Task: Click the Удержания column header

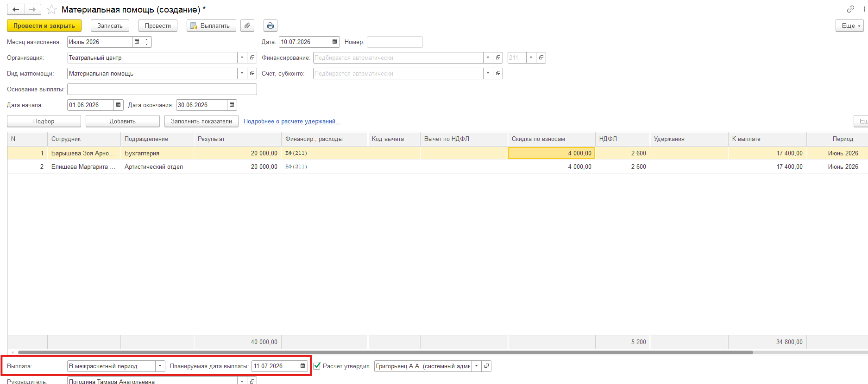Action: [x=689, y=139]
